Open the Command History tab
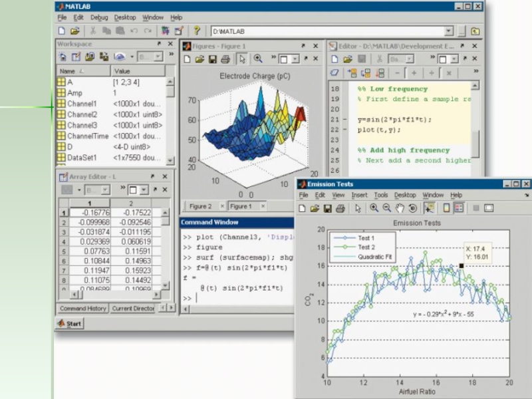 point(82,309)
